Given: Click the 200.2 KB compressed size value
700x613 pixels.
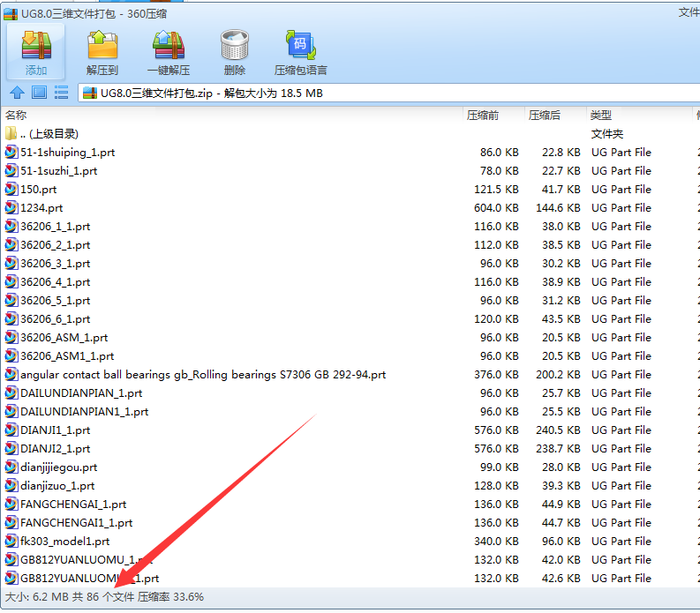Looking at the screenshot, I should coord(558,374).
